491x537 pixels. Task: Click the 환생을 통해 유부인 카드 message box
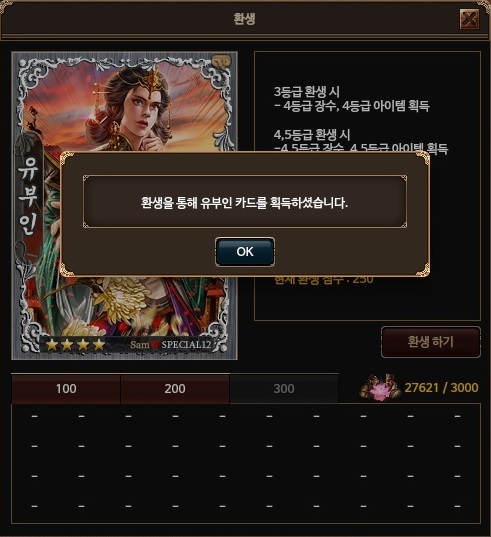pyautogui.click(x=245, y=202)
